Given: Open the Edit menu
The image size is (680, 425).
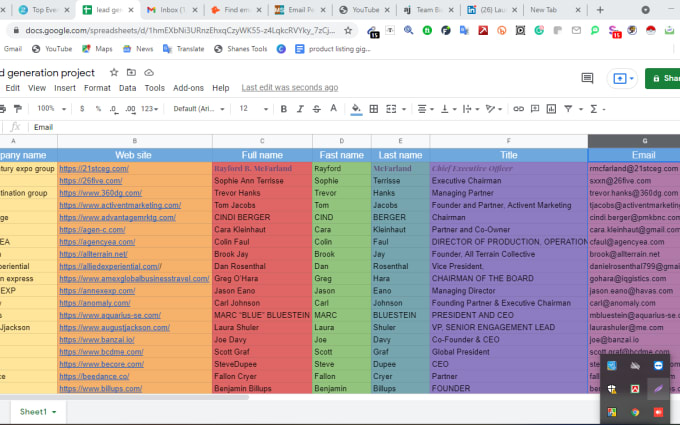Looking at the screenshot, I should pyautogui.click(x=13, y=88).
